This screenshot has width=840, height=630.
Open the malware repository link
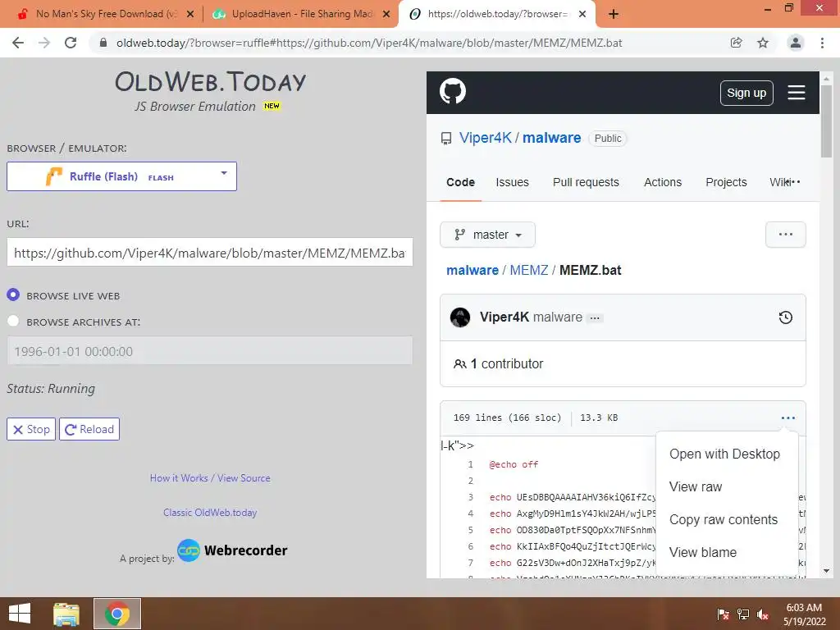(x=552, y=138)
